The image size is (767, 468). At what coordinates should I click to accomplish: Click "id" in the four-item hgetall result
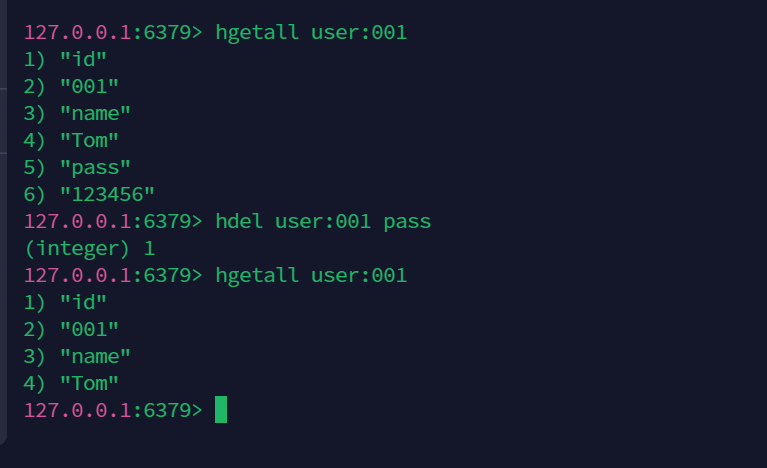pyautogui.click(x=83, y=302)
